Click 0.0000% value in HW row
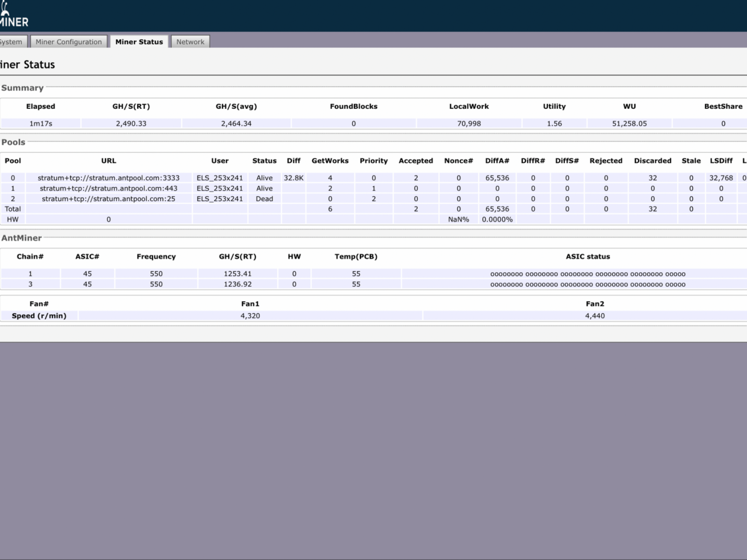Viewport: 747px width, 560px height. pos(497,219)
